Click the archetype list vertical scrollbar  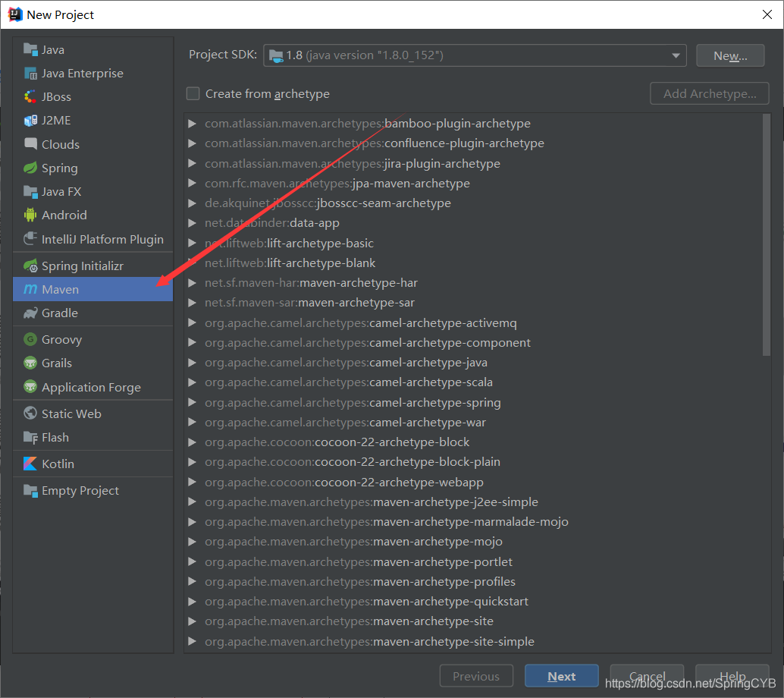(x=767, y=234)
